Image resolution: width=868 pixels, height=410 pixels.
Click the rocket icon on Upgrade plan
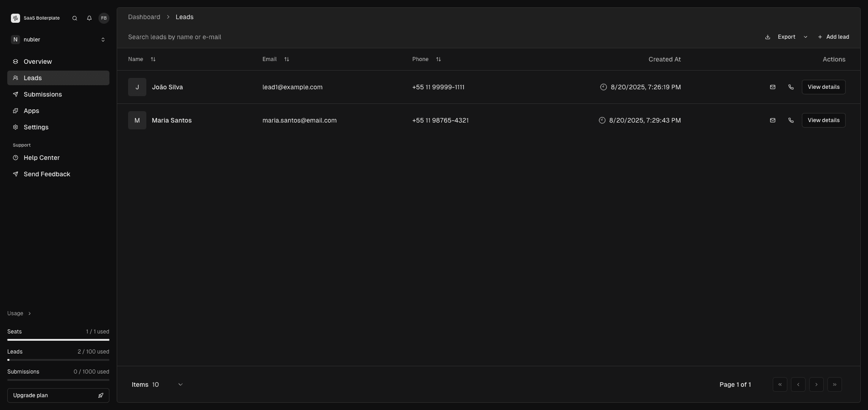click(x=101, y=395)
